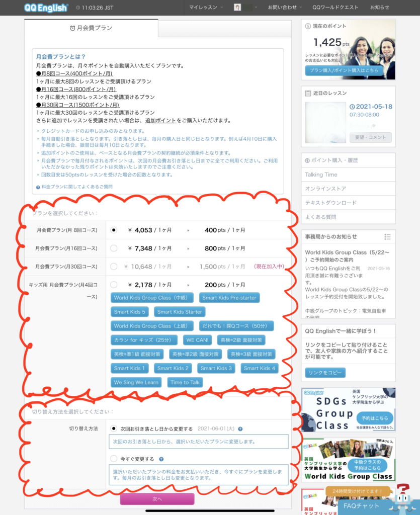
Task: Select the 月16回コース plan radio button
Action: pos(114,248)
